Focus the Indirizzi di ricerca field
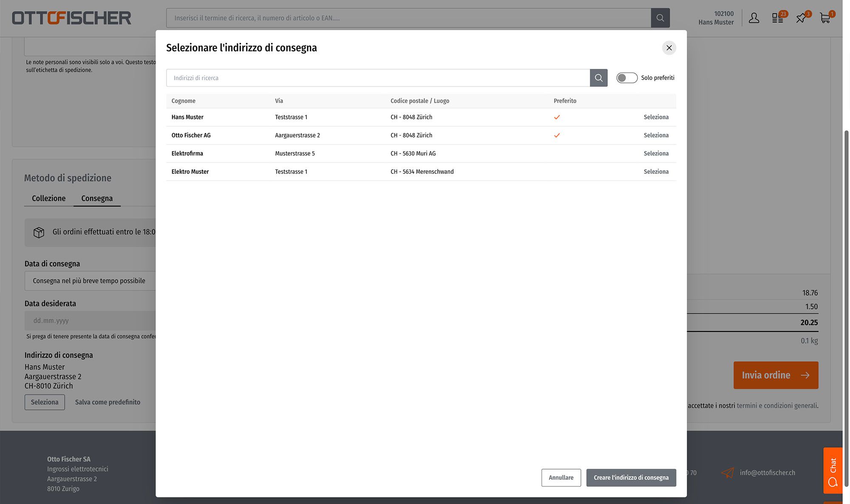The image size is (850, 504). tap(377, 78)
